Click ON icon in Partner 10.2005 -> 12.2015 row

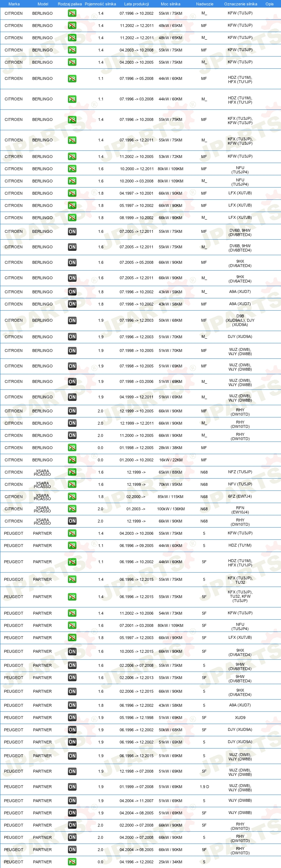coord(72,651)
